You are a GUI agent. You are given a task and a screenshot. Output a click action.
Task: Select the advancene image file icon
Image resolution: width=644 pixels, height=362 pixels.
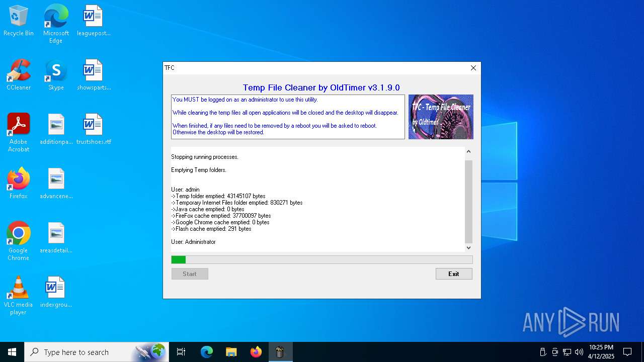[56, 184]
